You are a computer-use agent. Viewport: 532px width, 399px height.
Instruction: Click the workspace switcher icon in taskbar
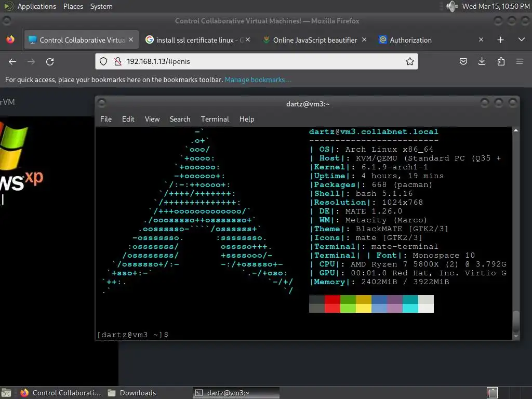(493, 393)
